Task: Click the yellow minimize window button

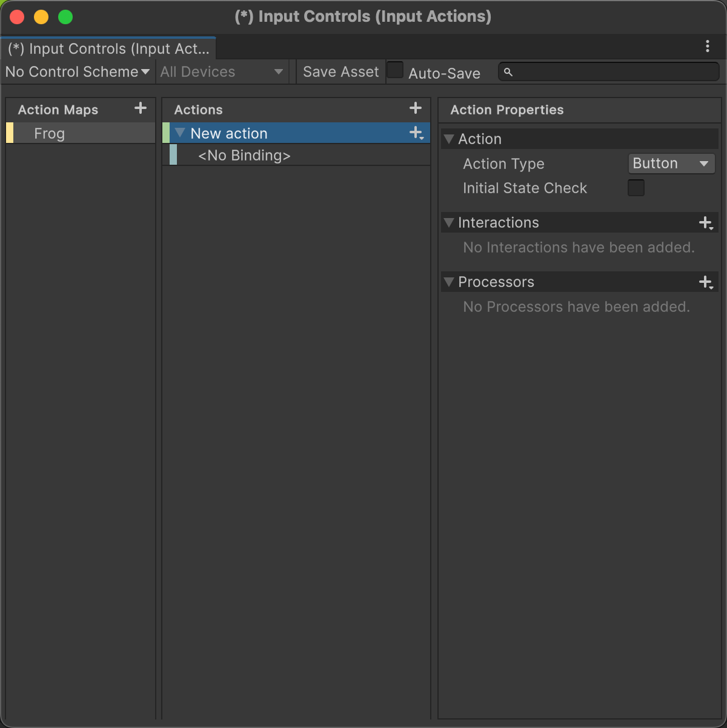Action: [x=41, y=17]
